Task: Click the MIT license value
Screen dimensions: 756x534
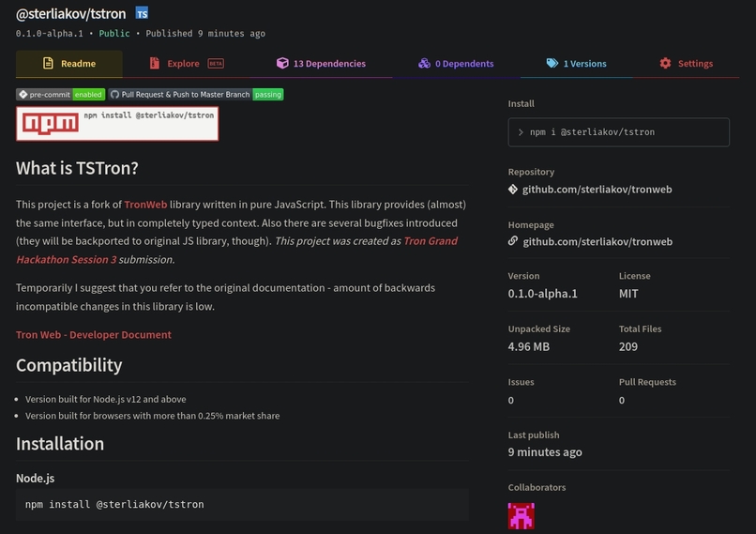Action: tap(628, 294)
